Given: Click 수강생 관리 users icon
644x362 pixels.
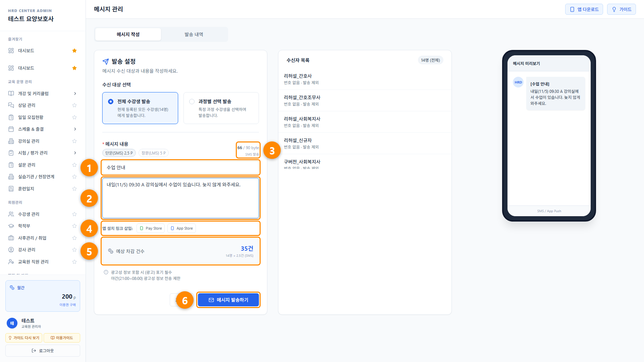Looking at the screenshot, I should 11,214.
